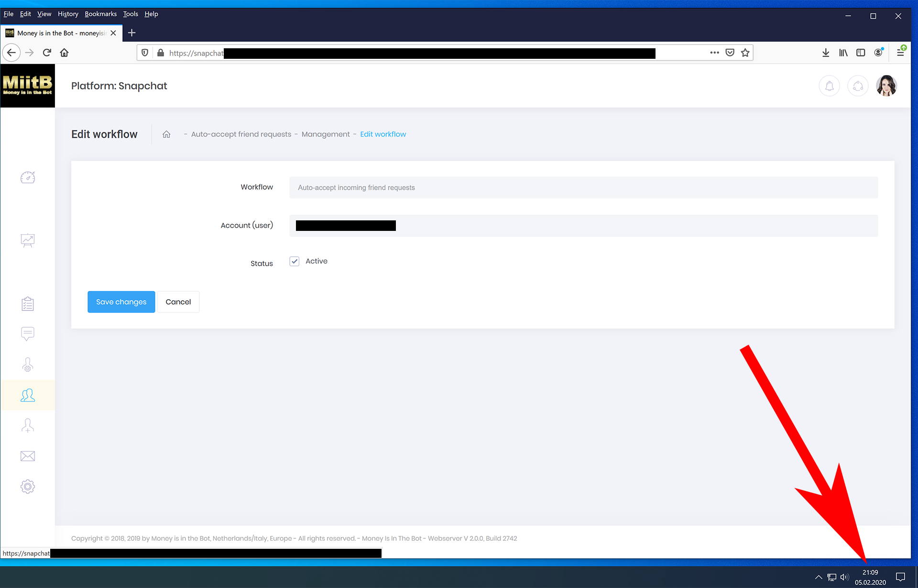
Task: Open the Management breadcrumb link
Action: click(326, 134)
